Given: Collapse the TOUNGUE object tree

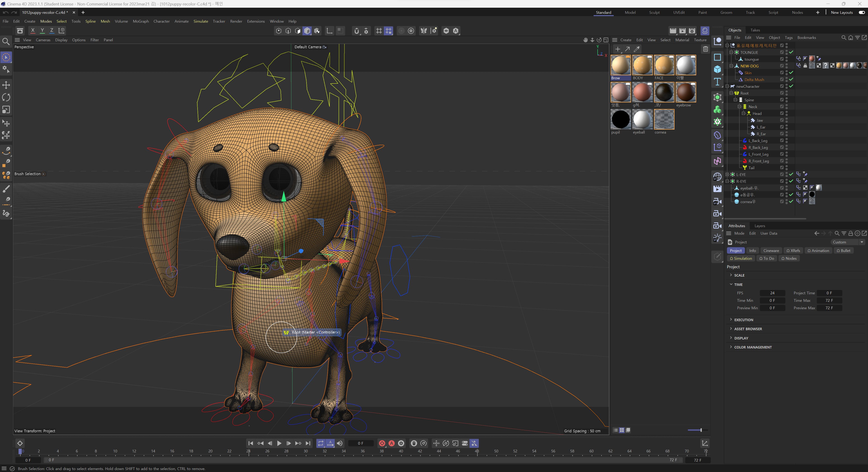Looking at the screenshot, I should point(731,52).
